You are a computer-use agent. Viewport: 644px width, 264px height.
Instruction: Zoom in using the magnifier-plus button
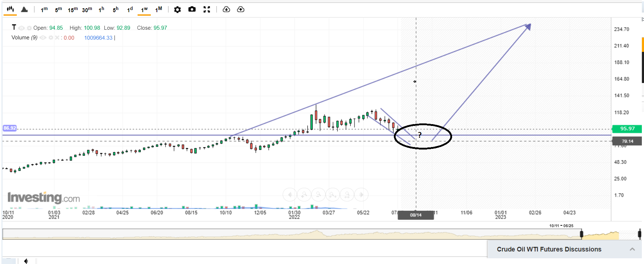click(304, 195)
